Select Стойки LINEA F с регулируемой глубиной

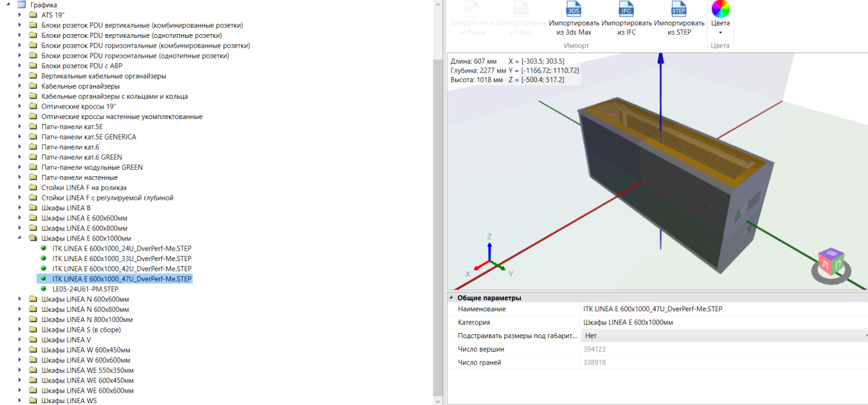coord(107,198)
